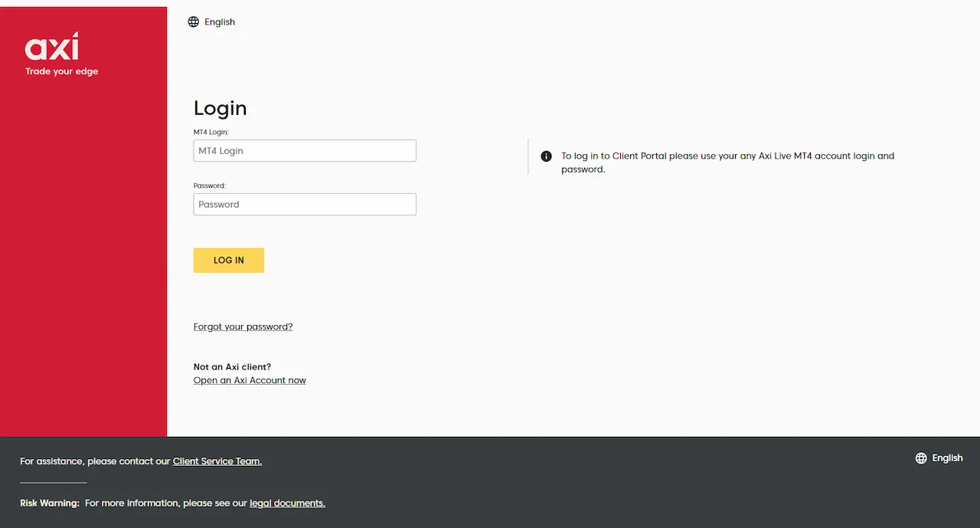Open the "Forgot your password?" link
The image size is (980, 528).
(x=243, y=326)
